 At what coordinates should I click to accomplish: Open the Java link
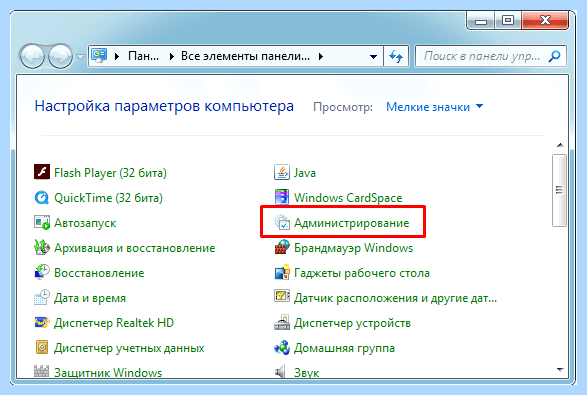[x=305, y=173]
